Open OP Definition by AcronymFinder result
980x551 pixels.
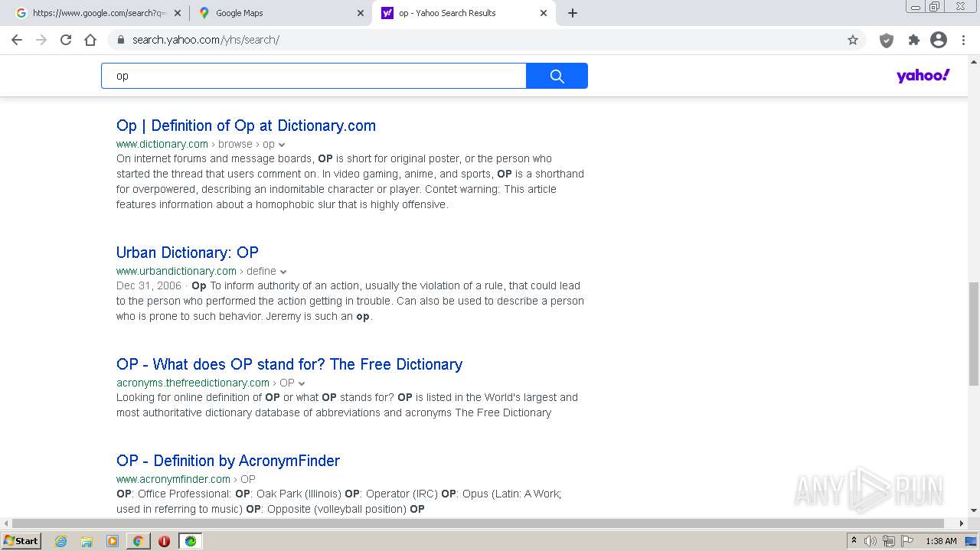point(228,461)
